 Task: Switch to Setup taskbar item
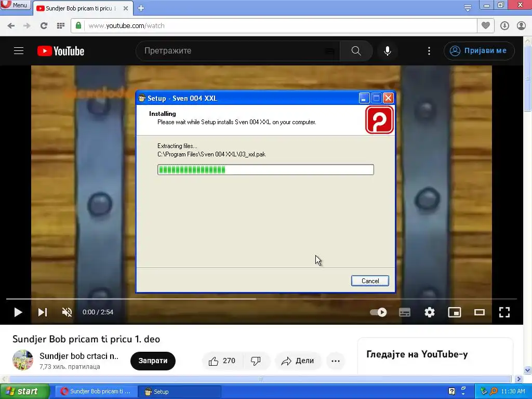pyautogui.click(x=180, y=392)
